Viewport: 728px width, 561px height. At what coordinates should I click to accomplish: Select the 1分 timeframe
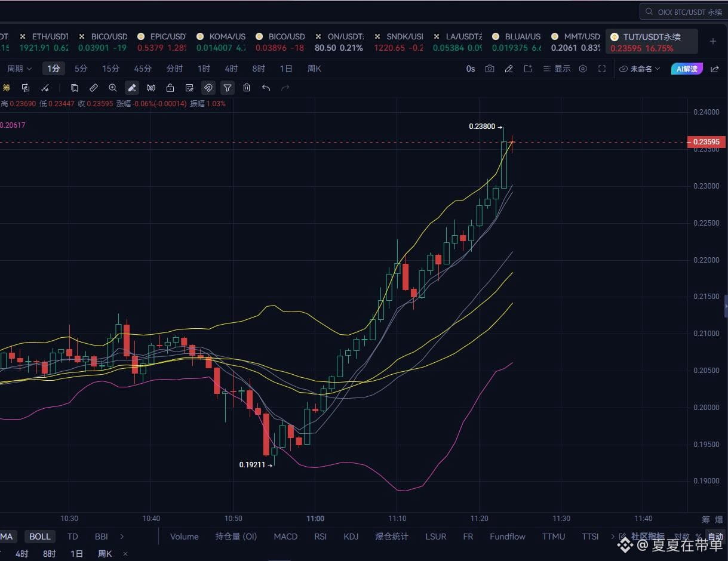pos(54,69)
